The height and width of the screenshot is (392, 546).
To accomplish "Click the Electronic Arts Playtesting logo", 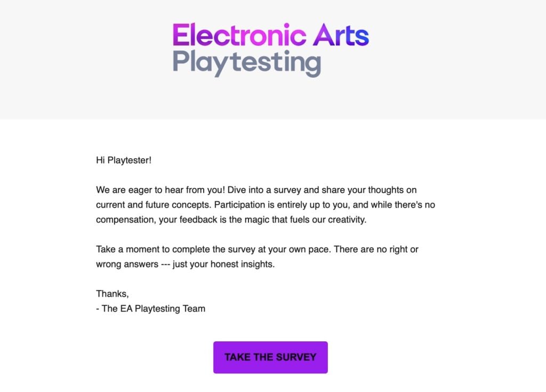I will coord(270,48).
